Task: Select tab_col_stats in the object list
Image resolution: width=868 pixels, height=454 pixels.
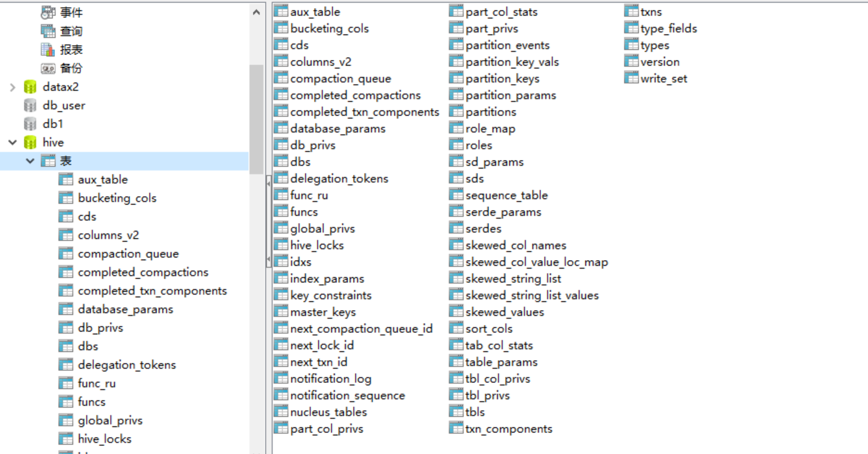Action: click(x=499, y=345)
